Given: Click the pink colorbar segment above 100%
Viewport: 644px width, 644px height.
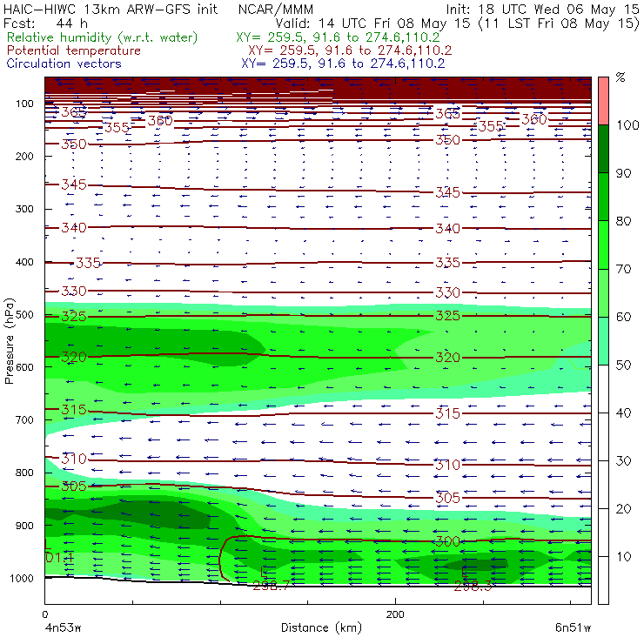Looking at the screenshot, I should [603, 101].
